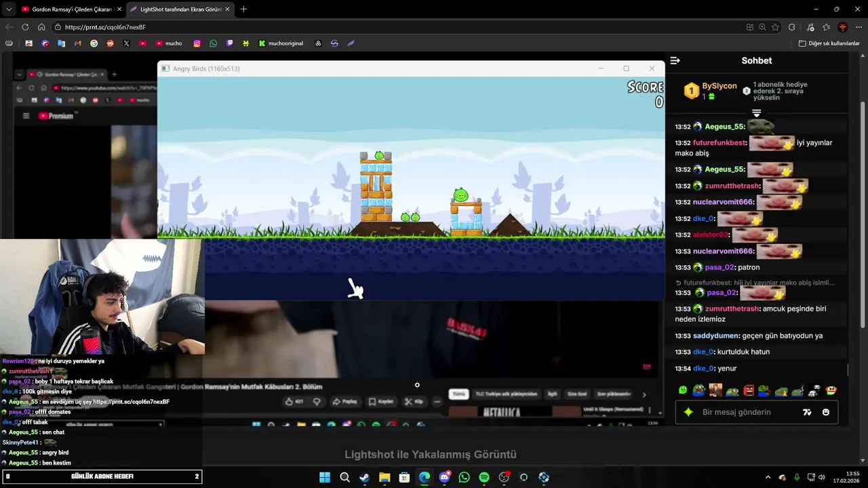Open the Windows Start menu
This screenshot has width=868, height=488.
pos(325,477)
